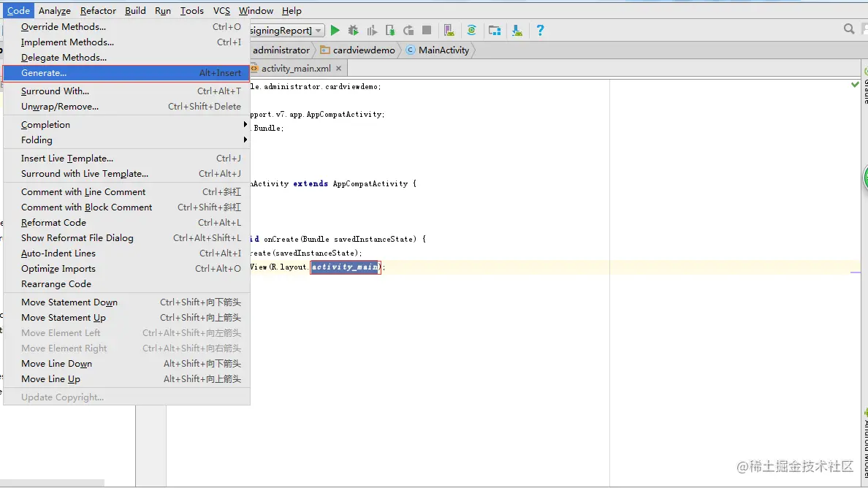
Task: Open the Project Structure icon
Action: (x=495, y=31)
